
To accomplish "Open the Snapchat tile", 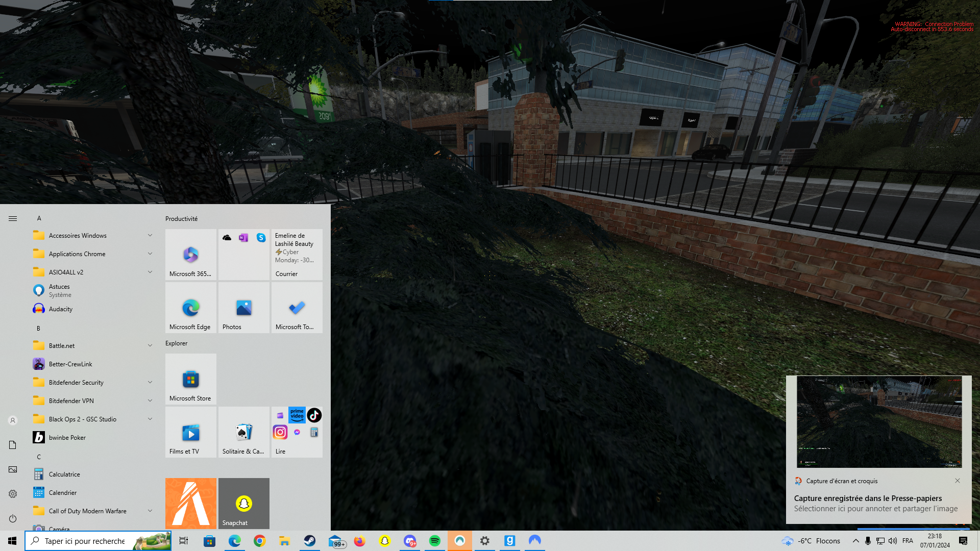I will click(244, 504).
